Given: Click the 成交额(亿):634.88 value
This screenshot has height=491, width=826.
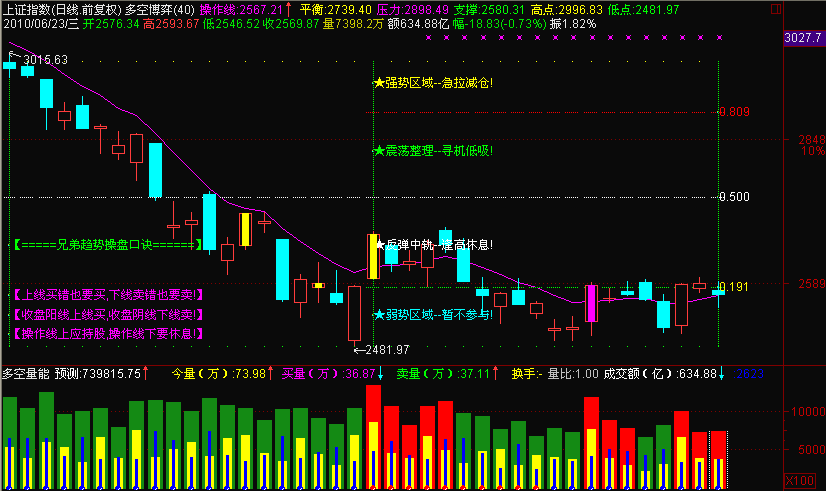Looking at the screenshot, I should tap(660, 374).
